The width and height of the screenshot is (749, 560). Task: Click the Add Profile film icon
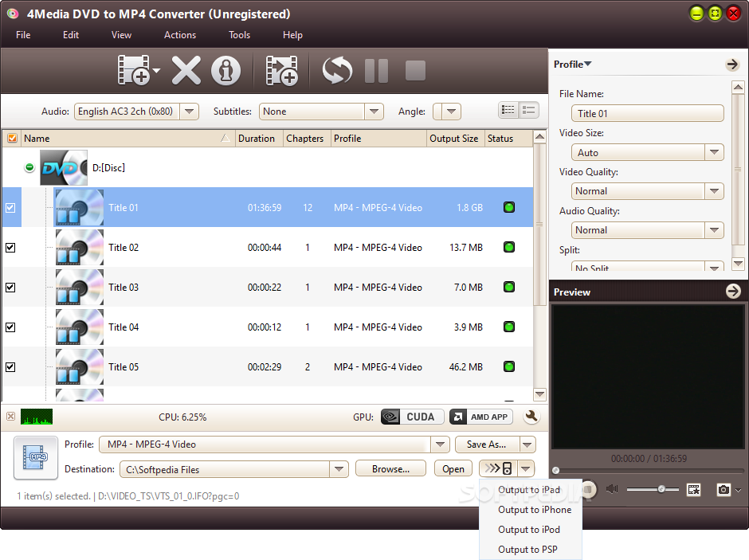click(x=282, y=71)
